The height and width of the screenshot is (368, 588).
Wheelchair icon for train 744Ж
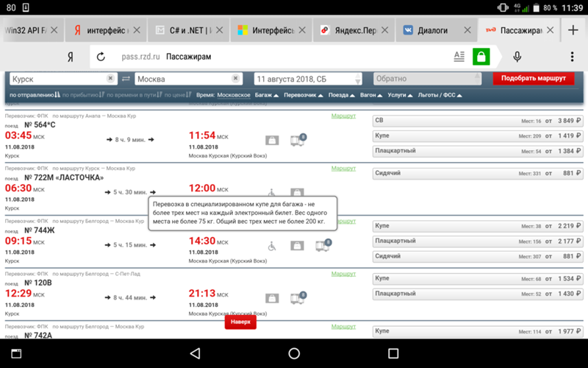272,246
